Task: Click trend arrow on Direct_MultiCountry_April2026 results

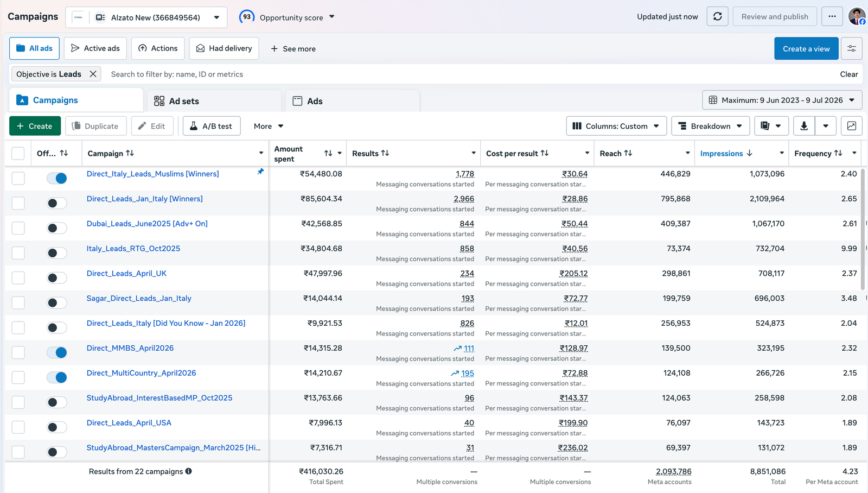Action: (x=455, y=374)
